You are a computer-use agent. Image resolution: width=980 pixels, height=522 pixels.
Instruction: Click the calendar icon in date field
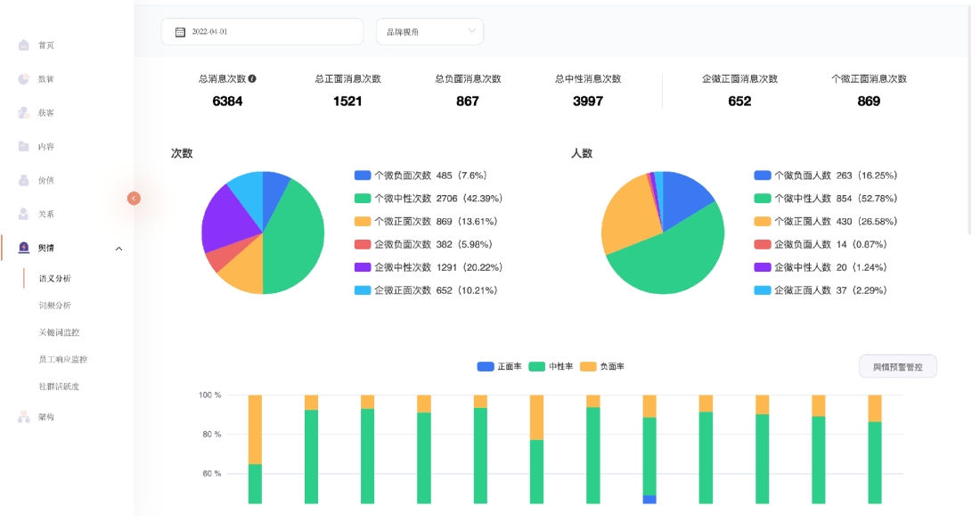180,32
